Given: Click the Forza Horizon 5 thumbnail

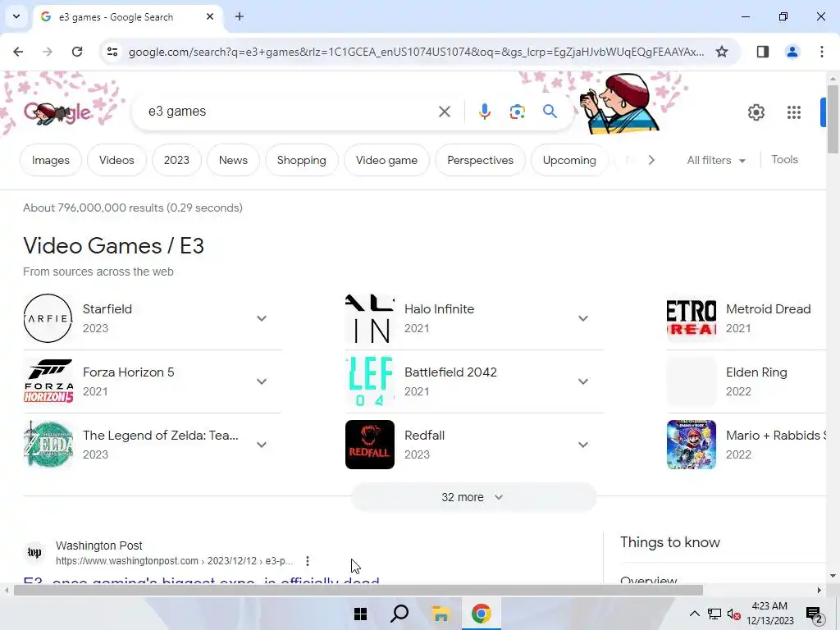Looking at the screenshot, I should tap(48, 381).
